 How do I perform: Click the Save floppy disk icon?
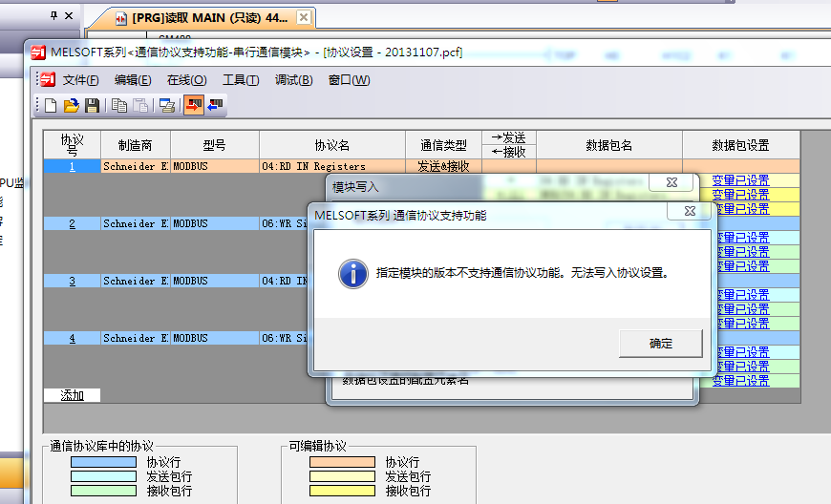pos(92,106)
